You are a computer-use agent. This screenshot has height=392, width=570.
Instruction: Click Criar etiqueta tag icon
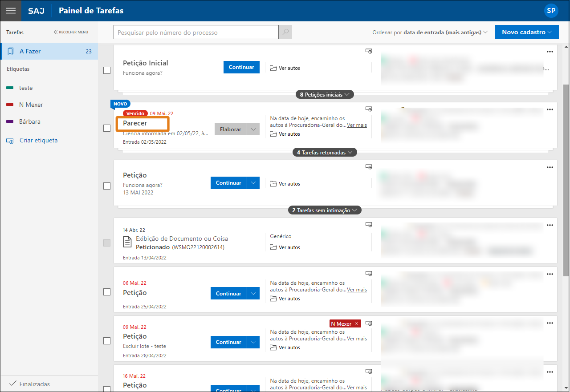click(10, 141)
